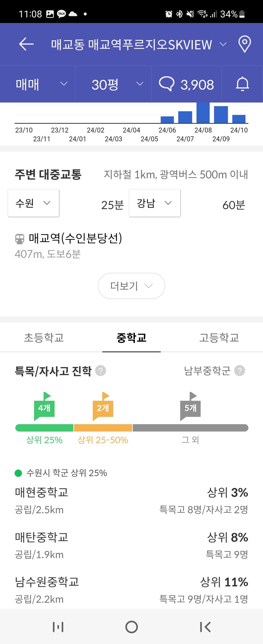
Task: Tap the notification bell icon
Action: (x=242, y=84)
